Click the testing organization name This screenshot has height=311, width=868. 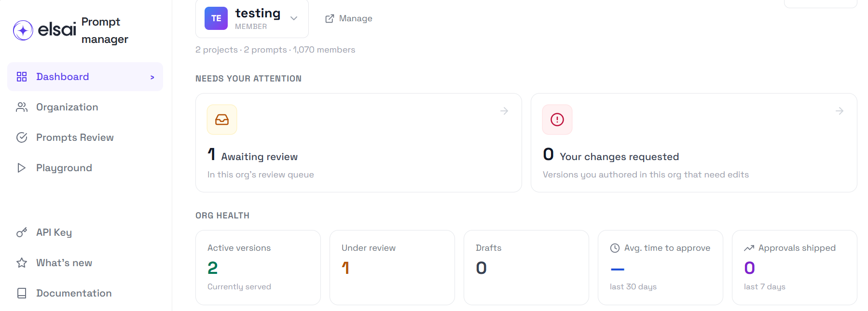pos(258,13)
